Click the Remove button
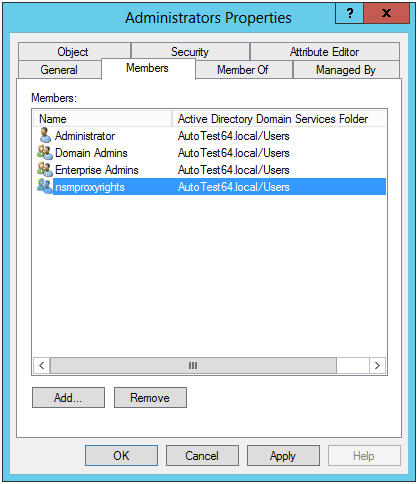This screenshot has width=419, height=484. (150, 397)
